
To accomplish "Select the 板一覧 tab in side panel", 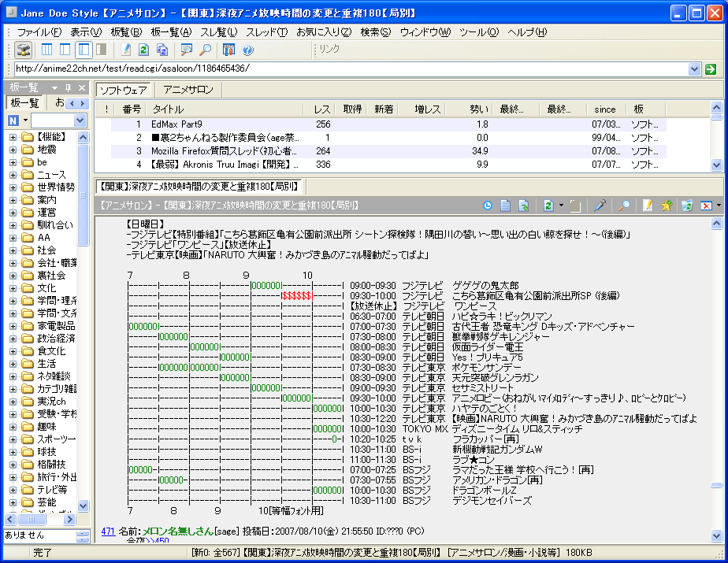I will (x=24, y=102).
